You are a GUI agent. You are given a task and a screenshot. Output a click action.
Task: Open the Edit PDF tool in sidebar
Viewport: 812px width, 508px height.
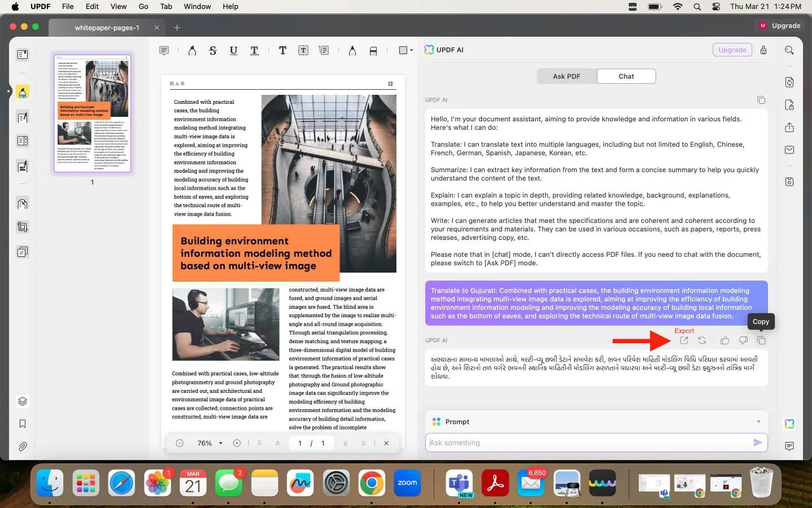point(23,117)
